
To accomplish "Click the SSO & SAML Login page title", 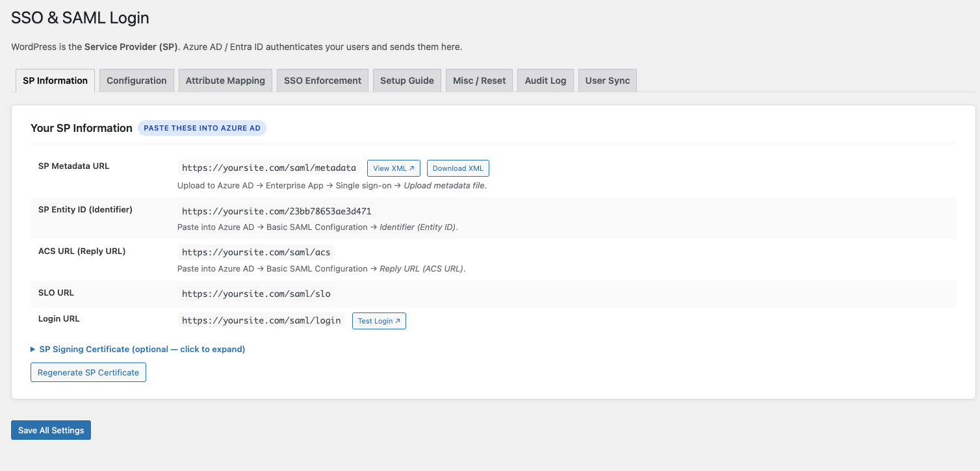I will coord(80,18).
